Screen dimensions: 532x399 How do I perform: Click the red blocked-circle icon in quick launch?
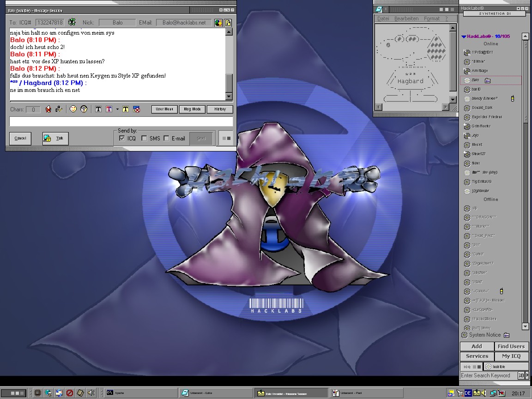click(70, 393)
